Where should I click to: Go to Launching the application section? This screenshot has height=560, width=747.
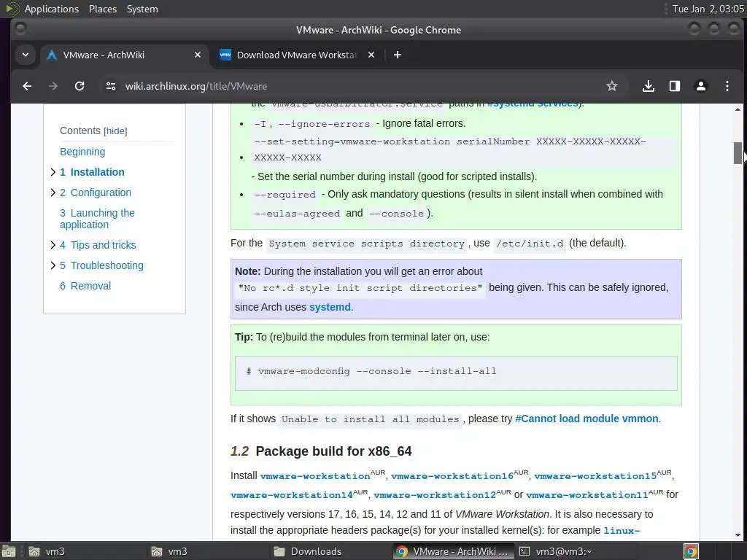(97, 219)
